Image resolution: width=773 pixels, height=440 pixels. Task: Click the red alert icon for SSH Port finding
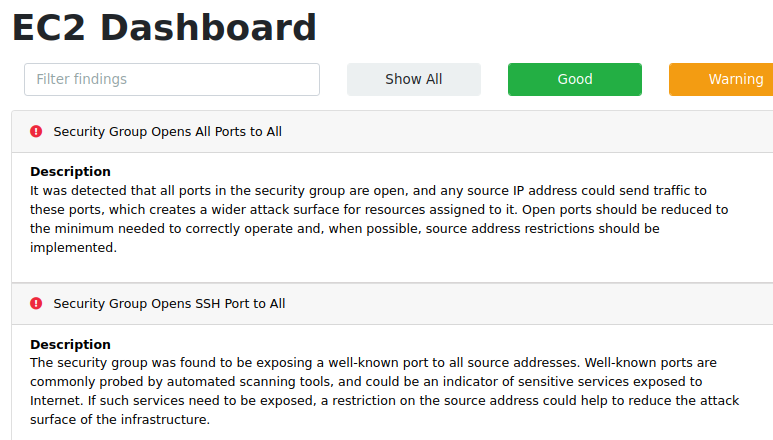click(x=36, y=303)
